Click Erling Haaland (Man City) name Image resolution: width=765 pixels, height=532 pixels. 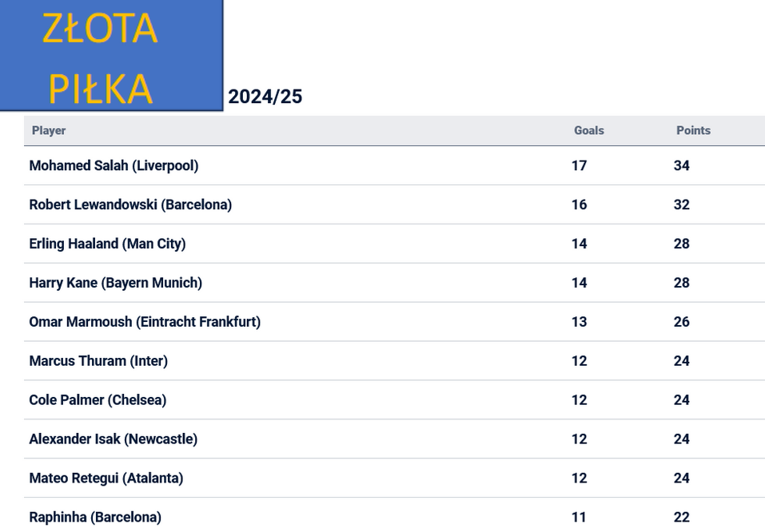point(107,244)
